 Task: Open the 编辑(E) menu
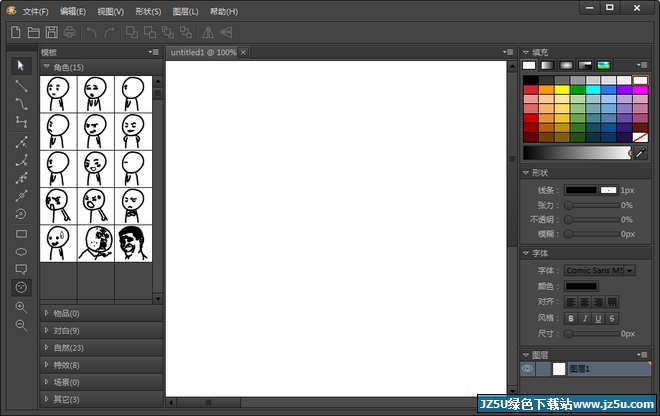click(73, 12)
